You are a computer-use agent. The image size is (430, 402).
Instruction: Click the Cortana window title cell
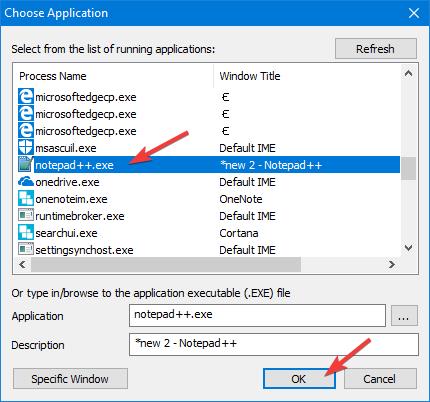tap(239, 233)
